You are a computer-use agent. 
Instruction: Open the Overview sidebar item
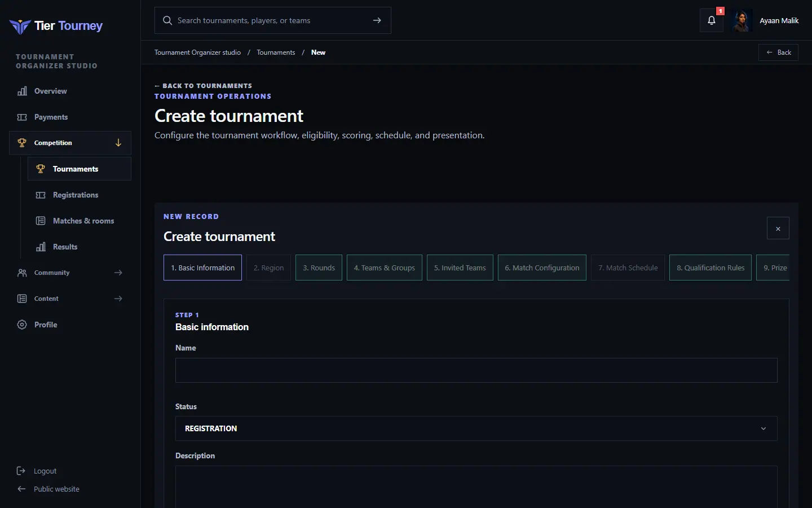tap(70, 91)
